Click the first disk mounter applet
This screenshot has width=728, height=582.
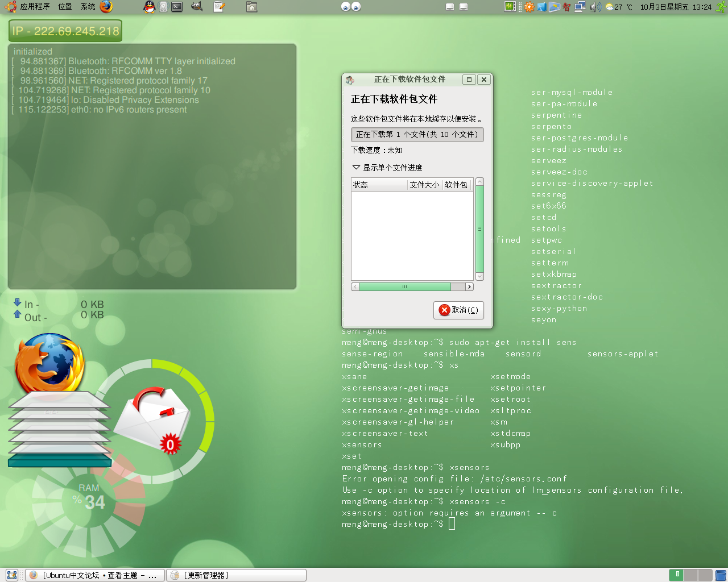click(450, 7)
